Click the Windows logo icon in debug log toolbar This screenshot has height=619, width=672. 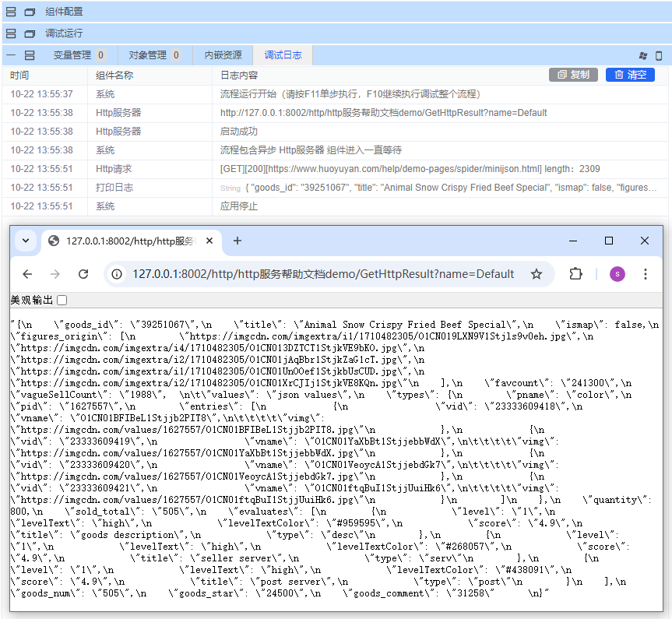(642, 55)
